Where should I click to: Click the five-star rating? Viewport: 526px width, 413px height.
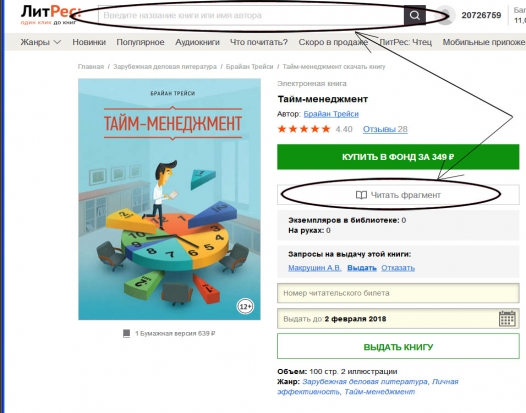[x=304, y=129]
